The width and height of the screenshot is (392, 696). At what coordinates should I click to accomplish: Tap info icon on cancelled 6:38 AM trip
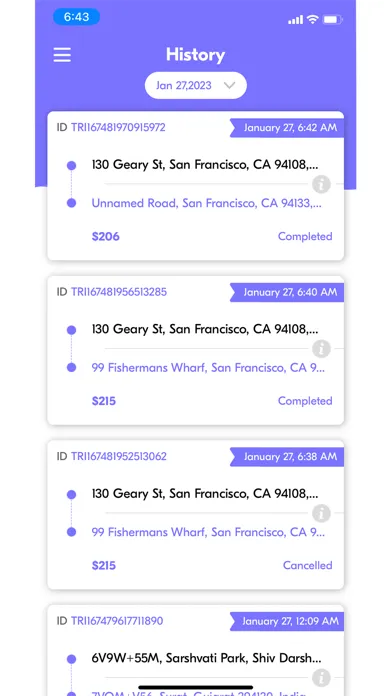click(321, 513)
